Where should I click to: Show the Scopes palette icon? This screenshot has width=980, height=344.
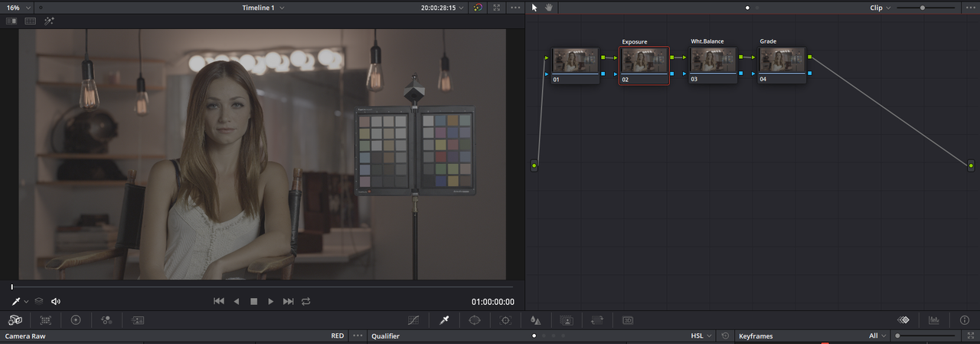click(934, 319)
